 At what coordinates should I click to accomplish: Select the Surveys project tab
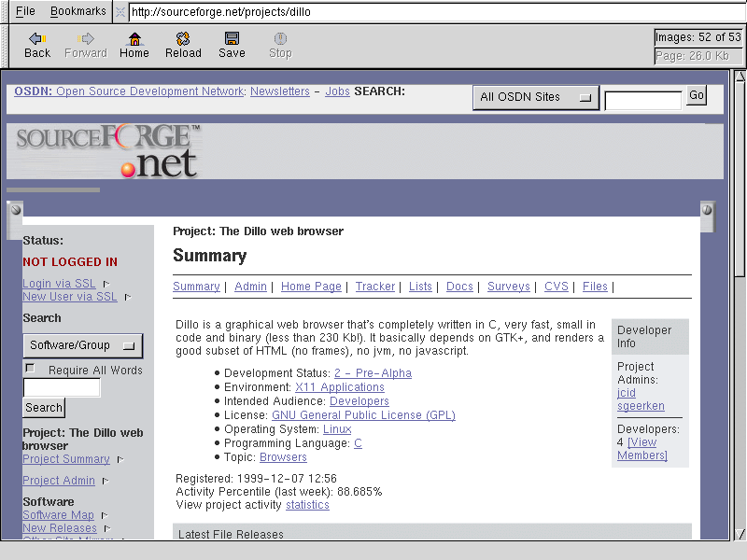(509, 287)
